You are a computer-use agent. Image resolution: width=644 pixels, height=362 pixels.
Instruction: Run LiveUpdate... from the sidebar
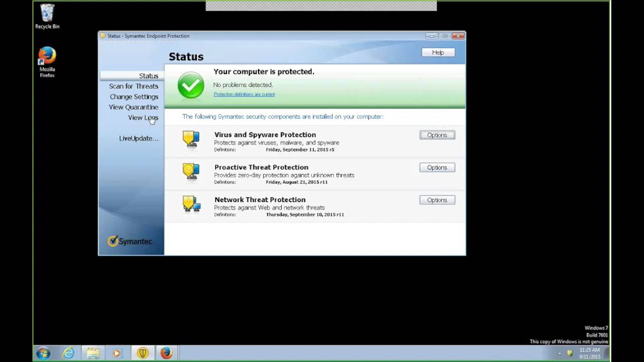pos(138,138)
